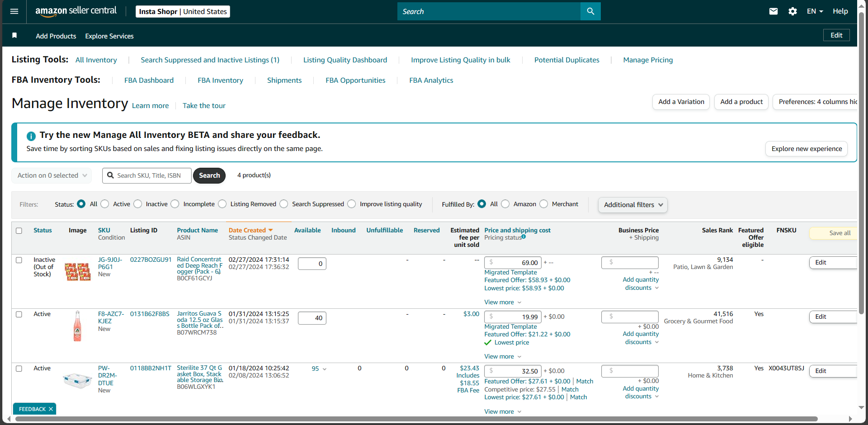Toggle the select-all checkbox in table header
Viewport: 868px width, 425px height.
(19, 231)
